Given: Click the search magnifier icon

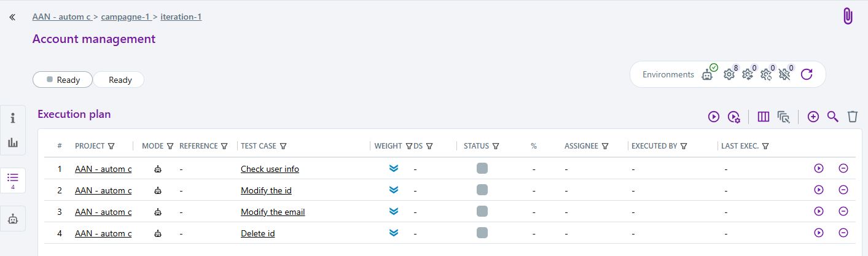Looking at the screenshot, I should (x=832, y=117).
